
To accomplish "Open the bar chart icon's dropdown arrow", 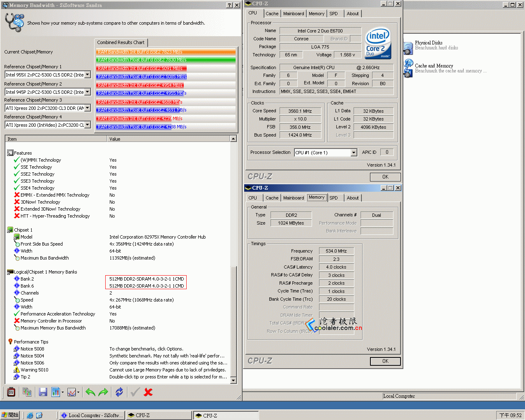I will click(62, 392).
